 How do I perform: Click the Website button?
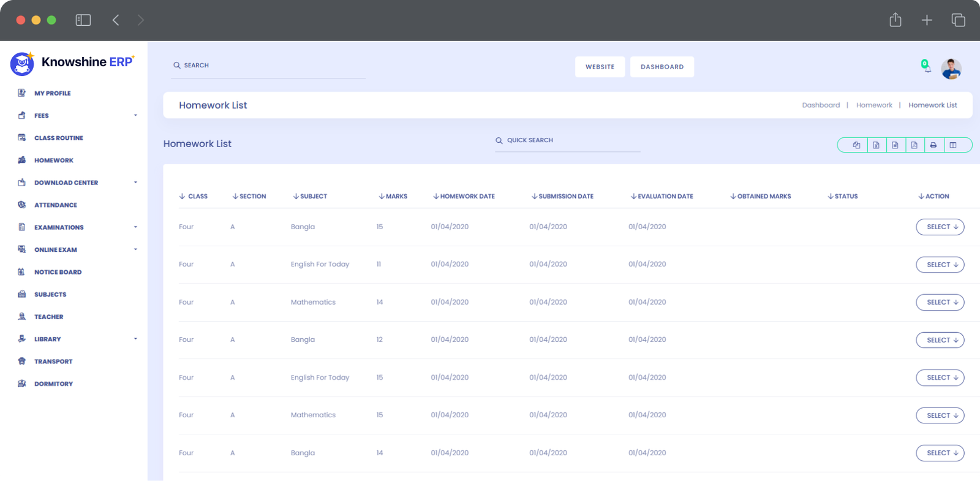(600, 67)
